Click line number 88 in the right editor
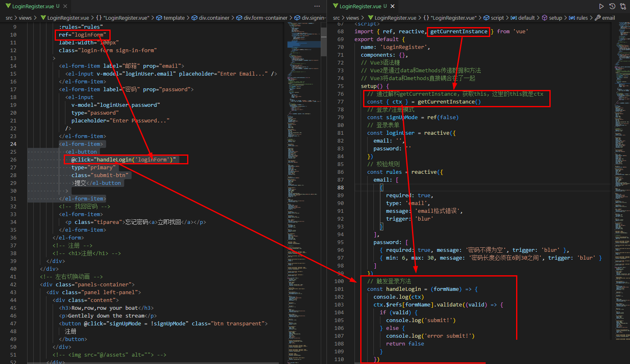 340,187
